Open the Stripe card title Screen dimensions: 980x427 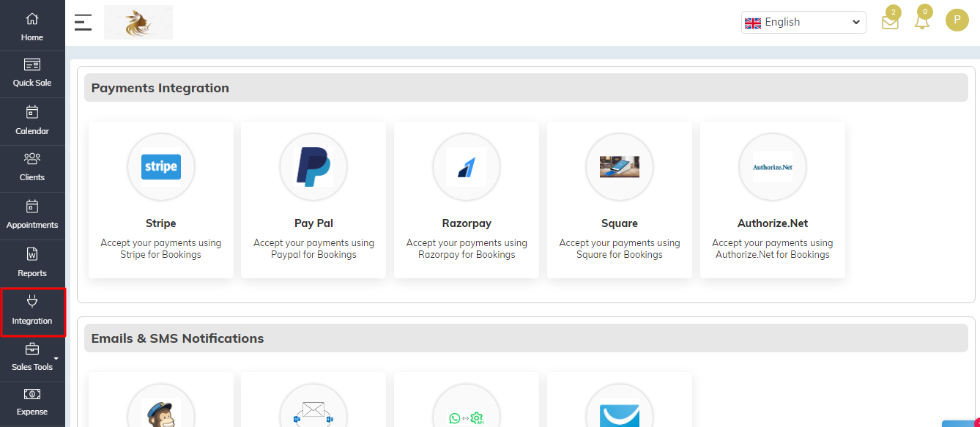coord(161,223)
